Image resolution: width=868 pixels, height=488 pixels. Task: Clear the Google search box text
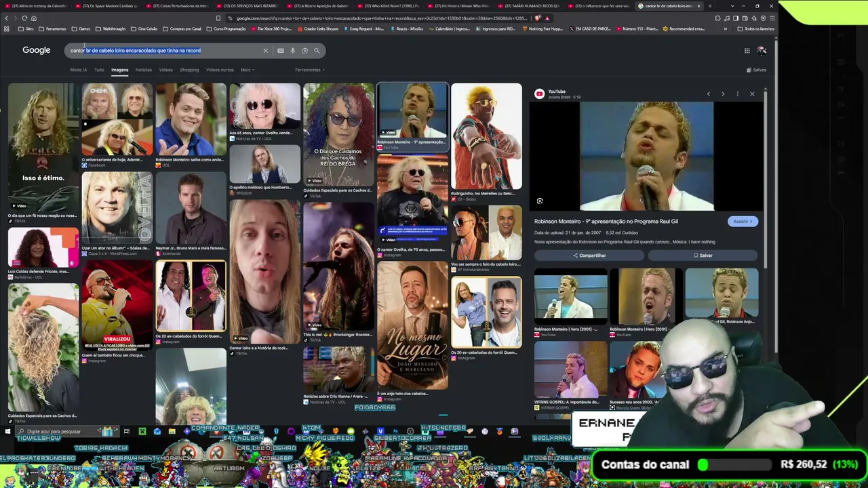coord(266,51)
